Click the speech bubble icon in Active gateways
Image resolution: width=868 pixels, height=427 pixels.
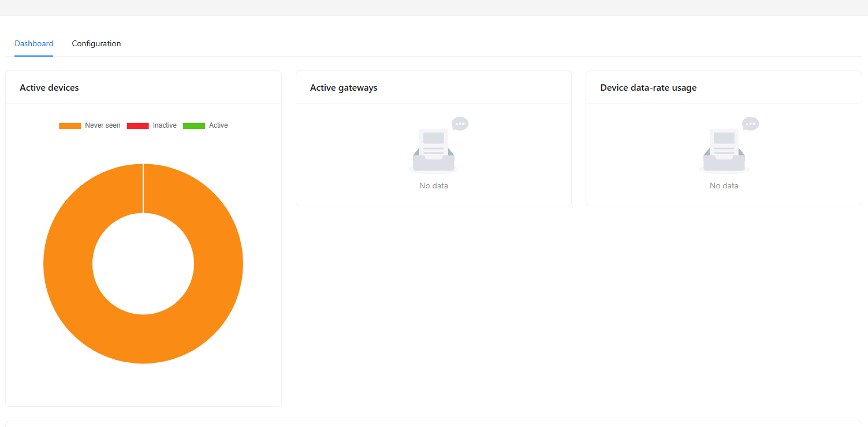[x=460, y=124]
